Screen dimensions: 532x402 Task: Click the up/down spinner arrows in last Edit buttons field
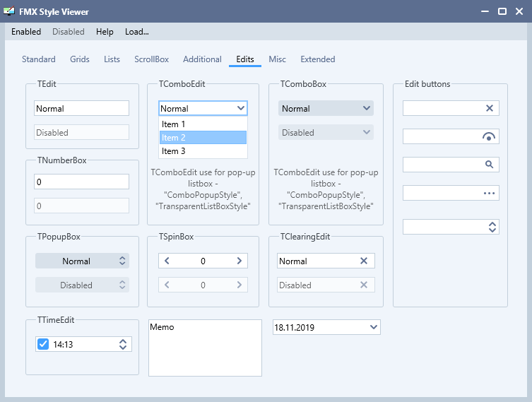(x=492, y=227)
